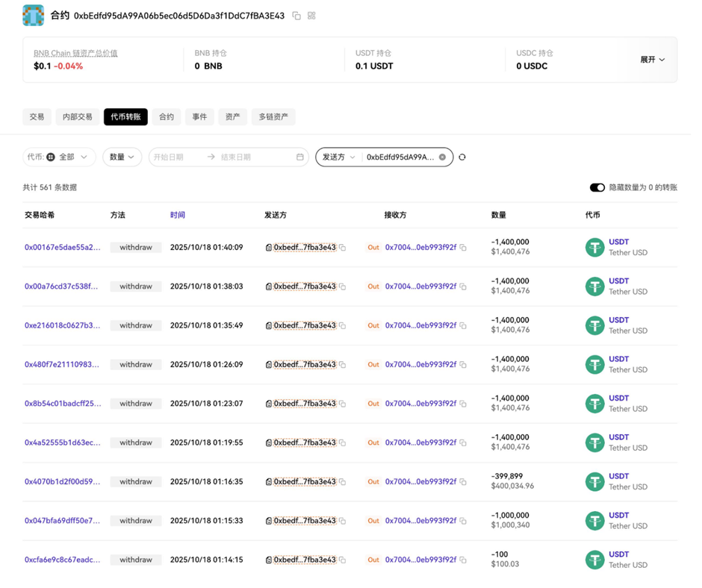Copy the contract address at the top
Viewport: 702px width, 588px height.
(x=296, y=16)
